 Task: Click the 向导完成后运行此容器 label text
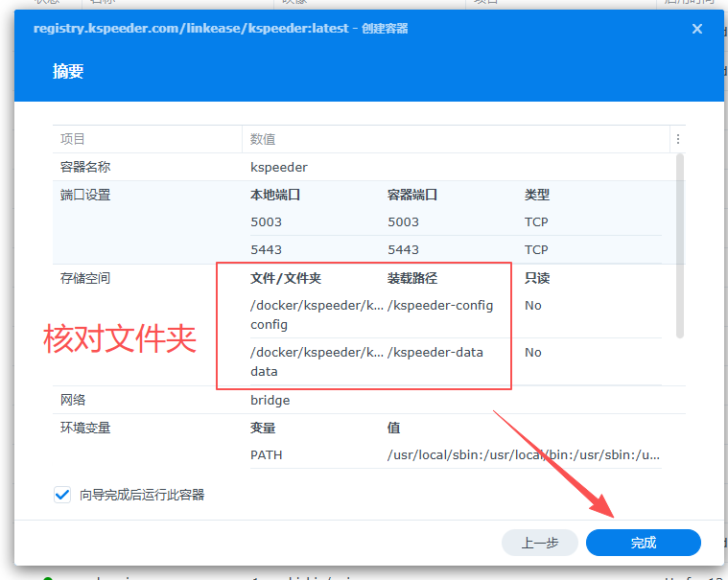coord(142,495)
